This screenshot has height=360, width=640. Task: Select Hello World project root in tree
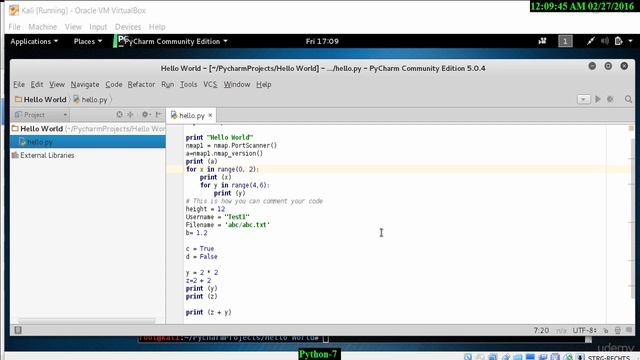pyautogui.click(x=88, y=129)
